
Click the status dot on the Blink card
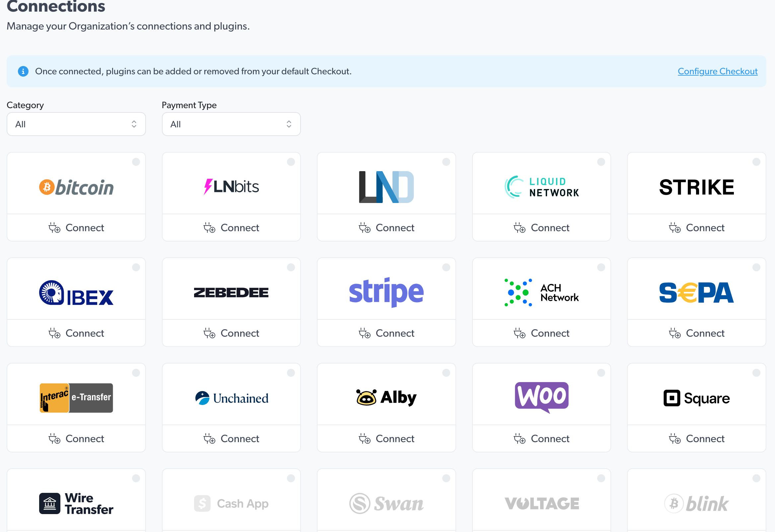(x=756, y=478)
